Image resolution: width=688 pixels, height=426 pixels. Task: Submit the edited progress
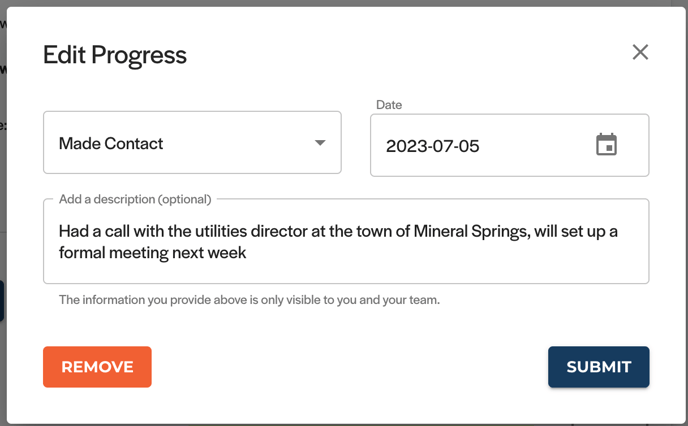598,367
